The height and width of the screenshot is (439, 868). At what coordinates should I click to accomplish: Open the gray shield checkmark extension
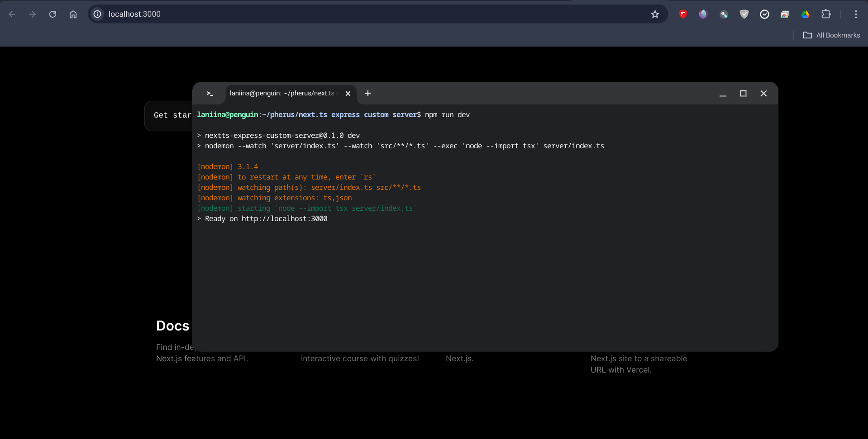coord(744,14)
